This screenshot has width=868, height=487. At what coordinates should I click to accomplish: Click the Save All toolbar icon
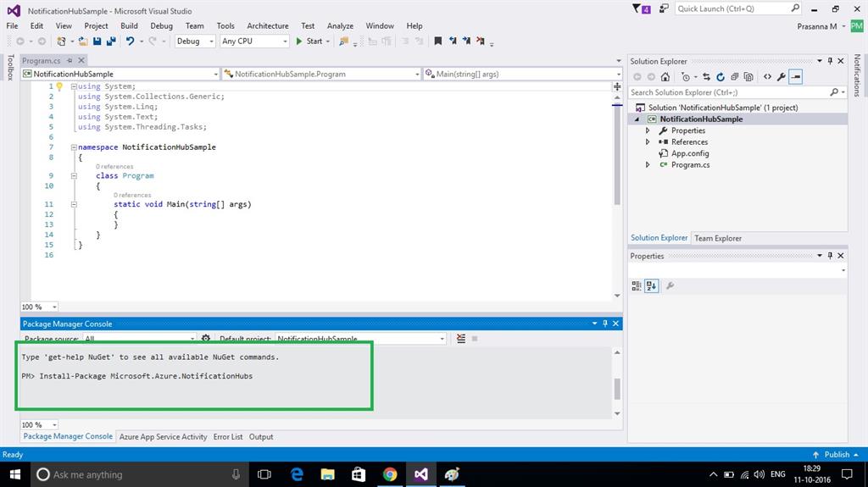(x=111, y=41)
